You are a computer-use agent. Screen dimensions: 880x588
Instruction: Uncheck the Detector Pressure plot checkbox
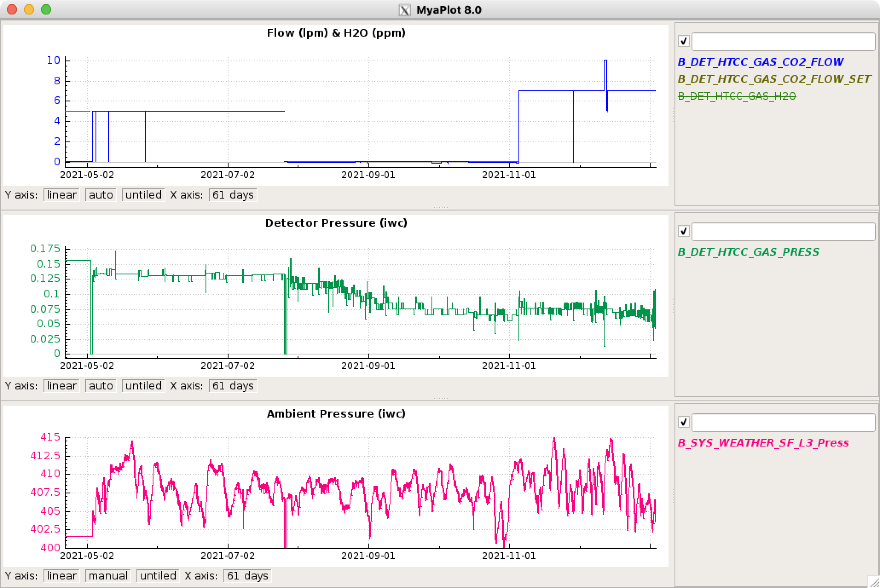point(684,231)
